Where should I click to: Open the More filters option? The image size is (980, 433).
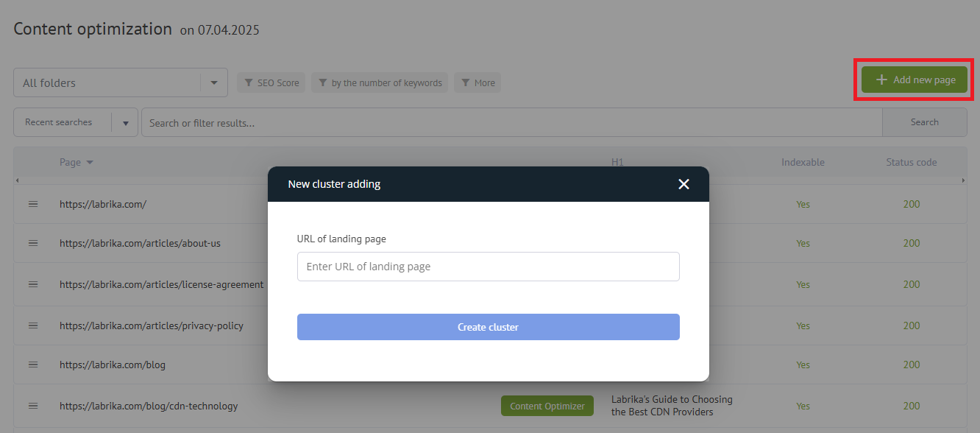[x=477, y=82]
